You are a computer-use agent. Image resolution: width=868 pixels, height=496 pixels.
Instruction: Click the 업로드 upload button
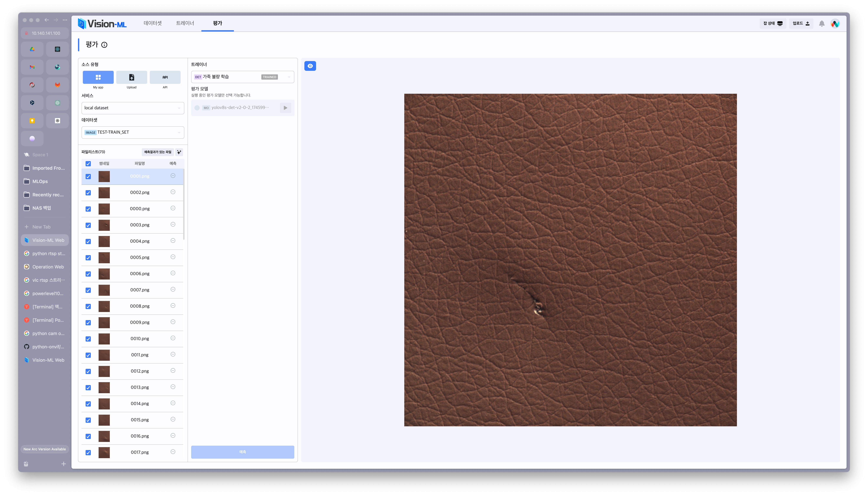(801, 24)
